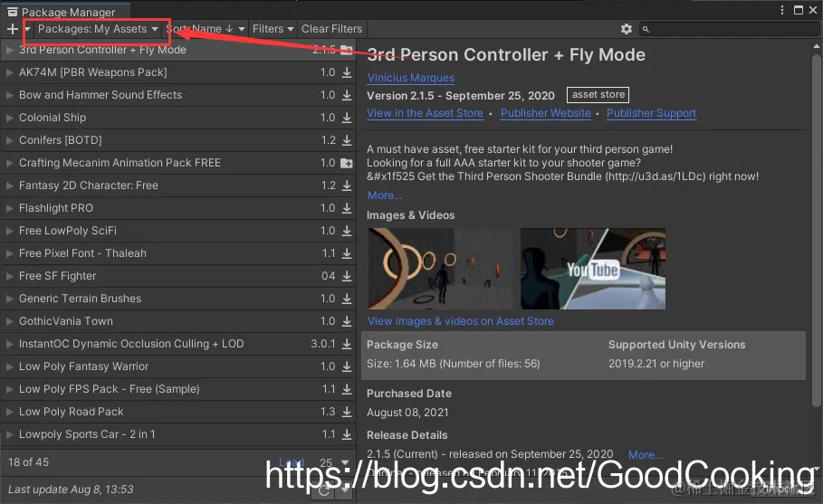This screenshot has width=823, height=504.
Task: Expand Flashlight PRO row arrow
Action: [x=9, y=208]
